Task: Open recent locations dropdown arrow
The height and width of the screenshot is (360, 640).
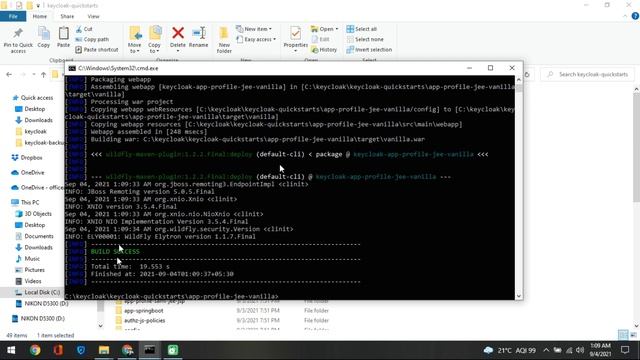Action: coord(33,74)
